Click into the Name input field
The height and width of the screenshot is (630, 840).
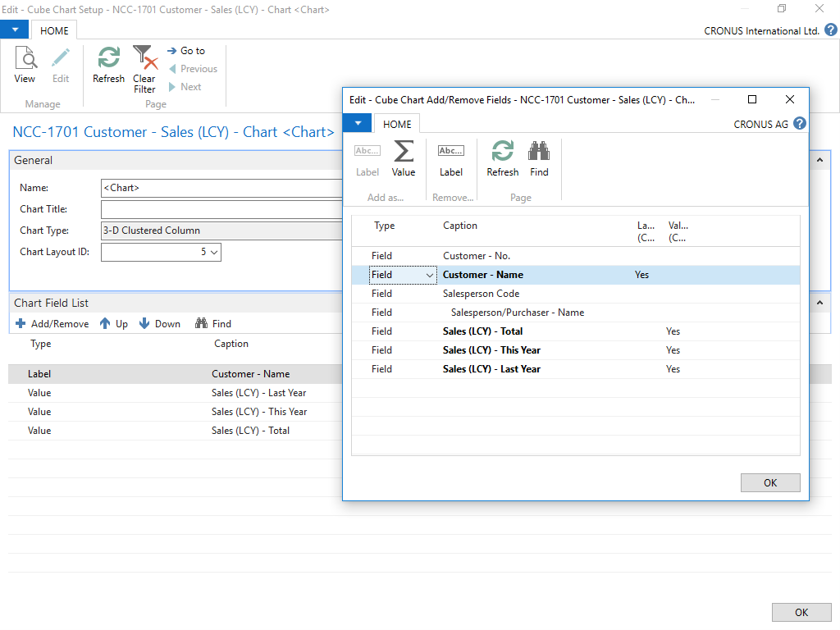pyautogui.click(x=221, y=188)
